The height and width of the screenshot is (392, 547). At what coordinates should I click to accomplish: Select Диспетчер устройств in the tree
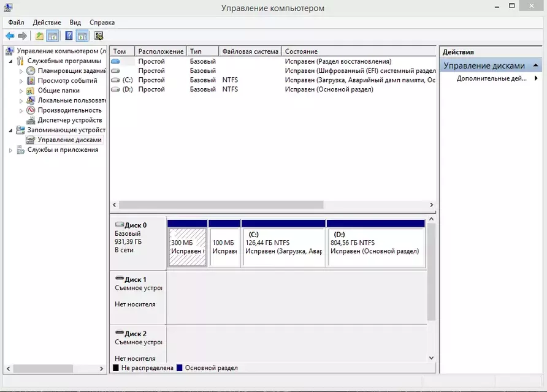[70, 120]
